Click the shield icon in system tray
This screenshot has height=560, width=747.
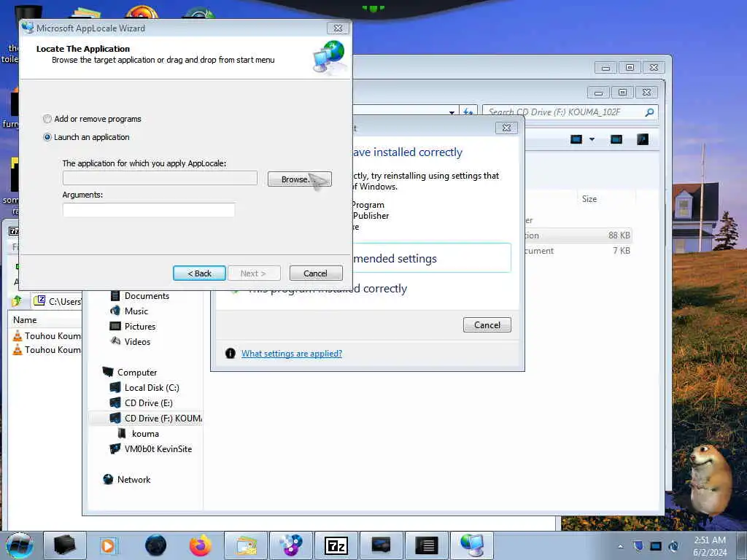(638, 546)
